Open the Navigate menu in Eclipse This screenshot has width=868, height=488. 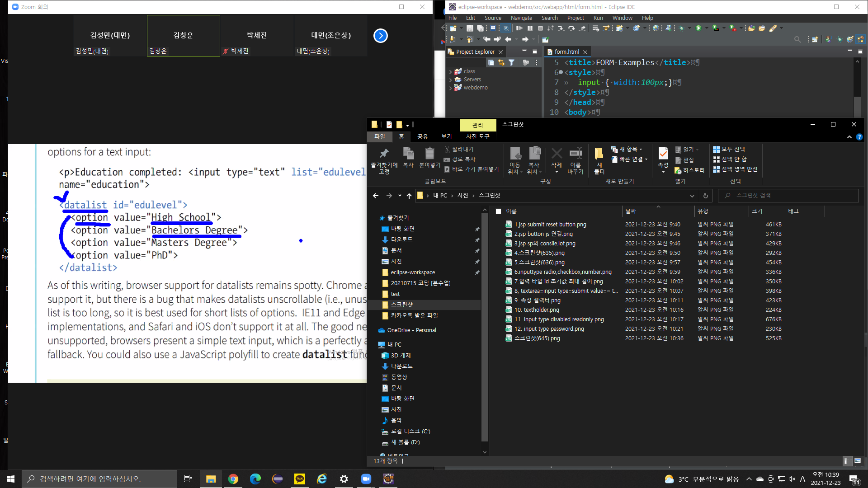tap(521, 18)
